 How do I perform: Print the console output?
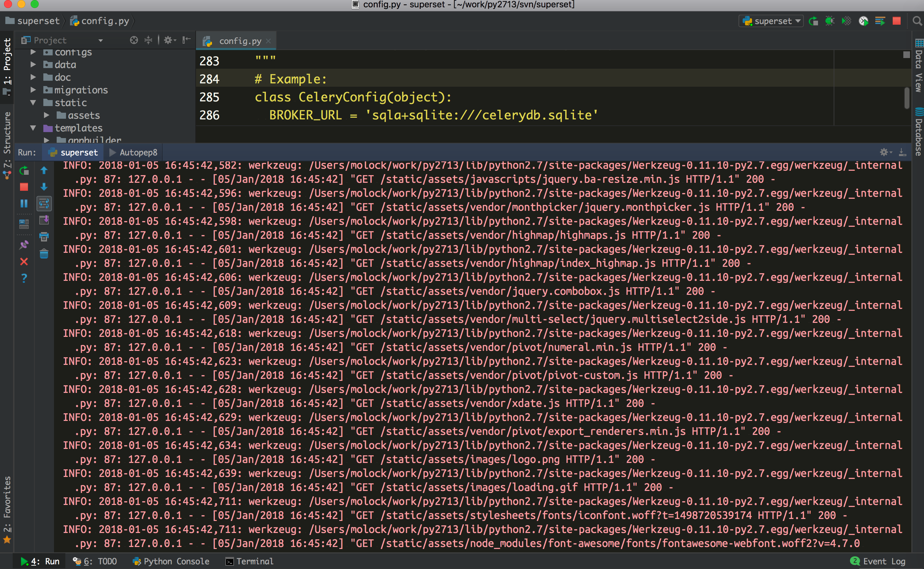(44, 237)
